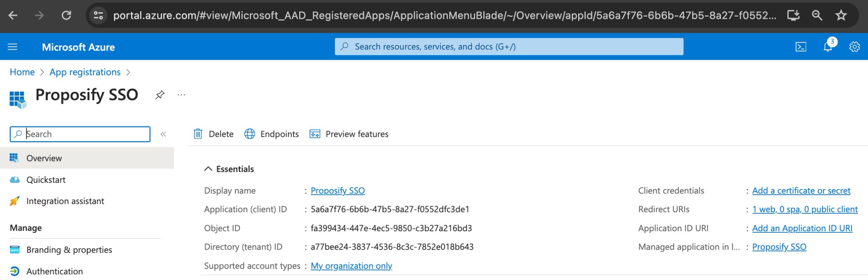Click the browser forward arrow
868x280 pixels.
[39, 15]
